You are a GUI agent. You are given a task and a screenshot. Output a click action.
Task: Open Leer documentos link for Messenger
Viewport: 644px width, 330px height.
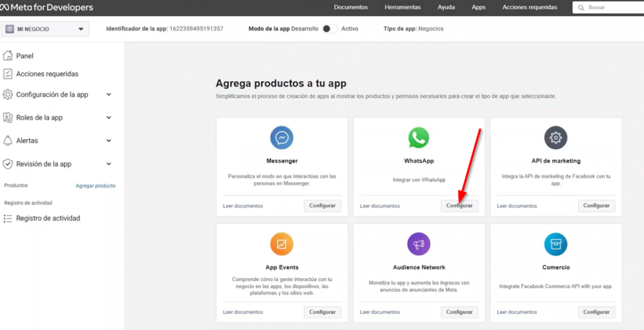pyautogui.click(x=243, y=206)
